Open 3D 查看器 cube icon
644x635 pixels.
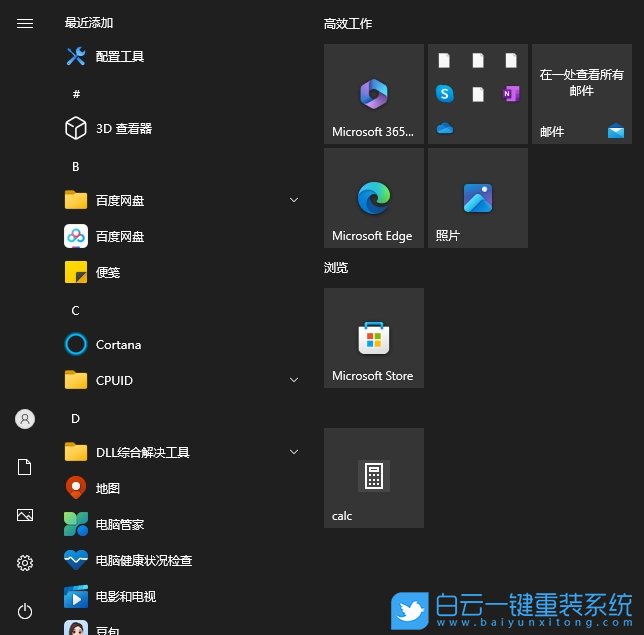point(76,128)
